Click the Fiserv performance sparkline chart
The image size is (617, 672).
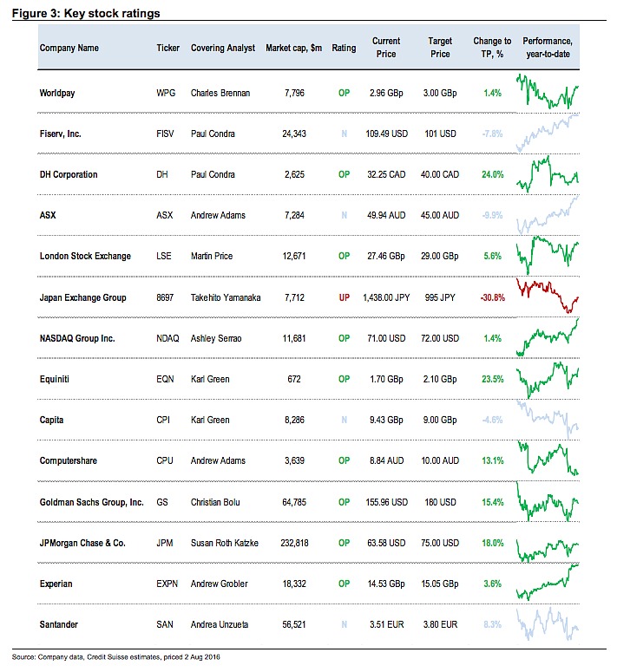(548, 133)
